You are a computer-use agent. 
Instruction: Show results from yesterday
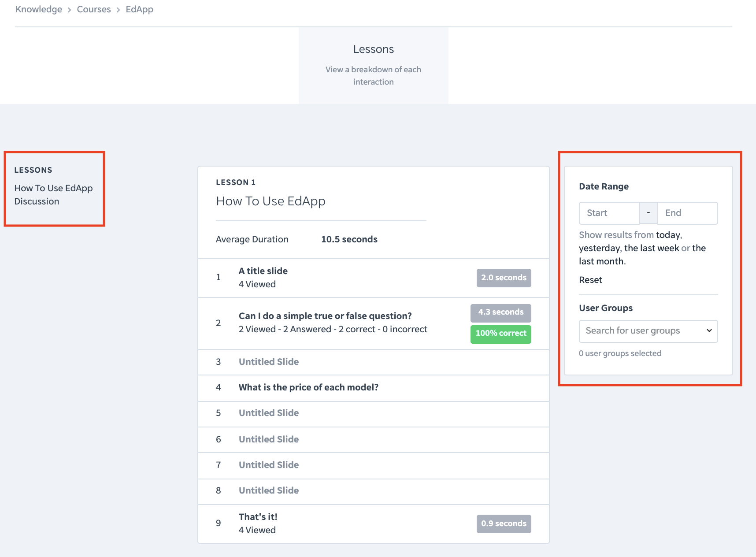pos(599,248)
